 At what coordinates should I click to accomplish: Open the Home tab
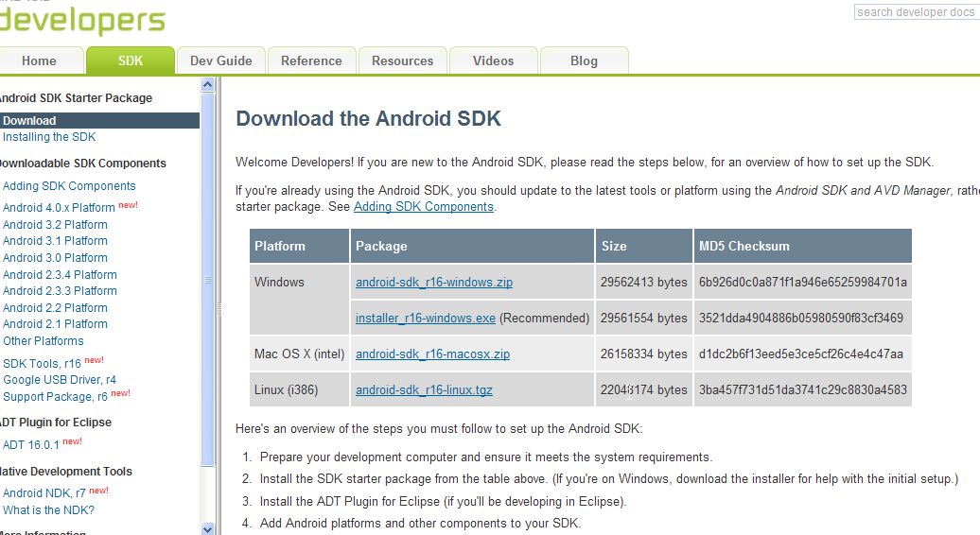click(x=39, y=60)
